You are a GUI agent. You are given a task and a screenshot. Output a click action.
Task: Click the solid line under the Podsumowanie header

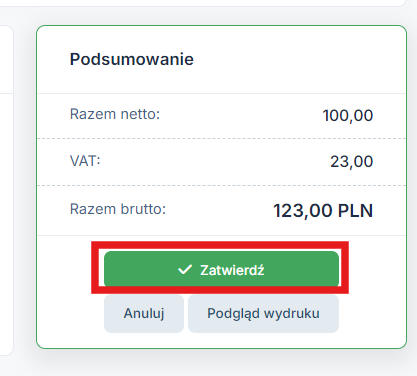pyautogui.click(x=221, y=93)
